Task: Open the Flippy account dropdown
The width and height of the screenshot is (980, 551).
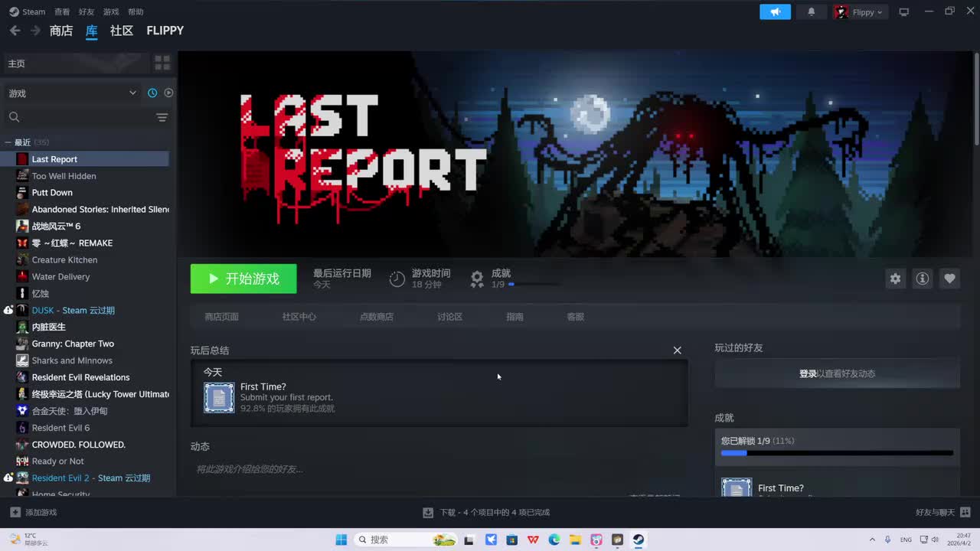Action: [x=859, y=11]
